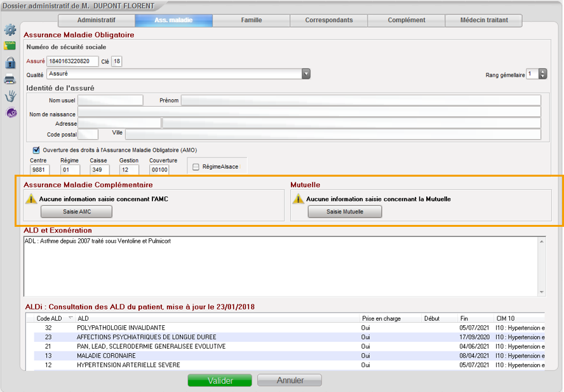
Task: Click the hand icon in sidebar
Action: click(x=10, y=96)
